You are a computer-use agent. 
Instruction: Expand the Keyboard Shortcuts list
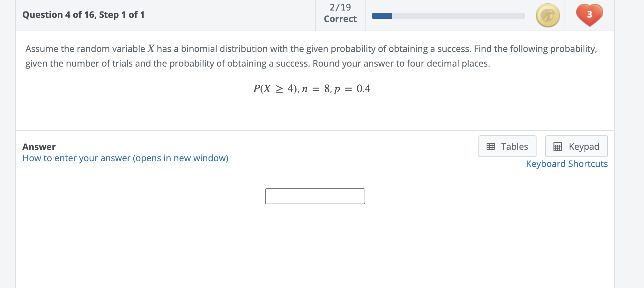[x=567, y=164]
